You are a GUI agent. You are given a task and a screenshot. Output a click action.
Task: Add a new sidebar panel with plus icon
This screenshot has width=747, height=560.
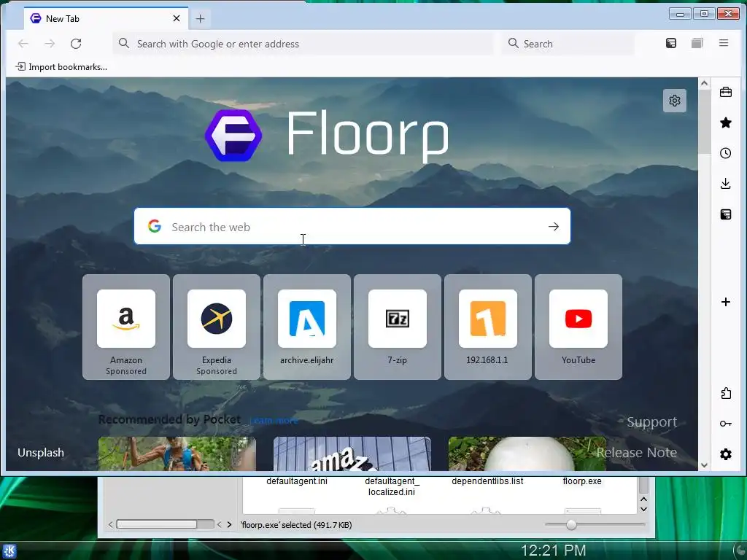726,302
